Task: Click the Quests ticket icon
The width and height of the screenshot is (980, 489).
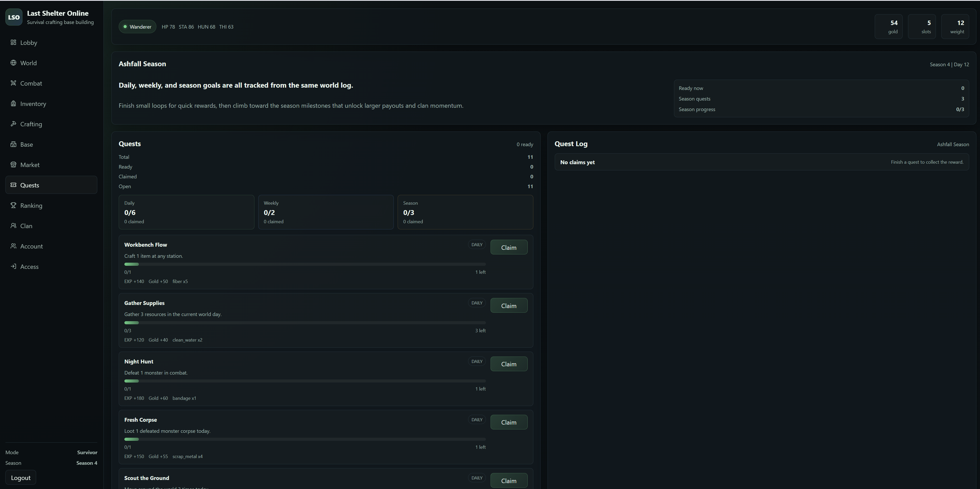Action: click(13, 185)
